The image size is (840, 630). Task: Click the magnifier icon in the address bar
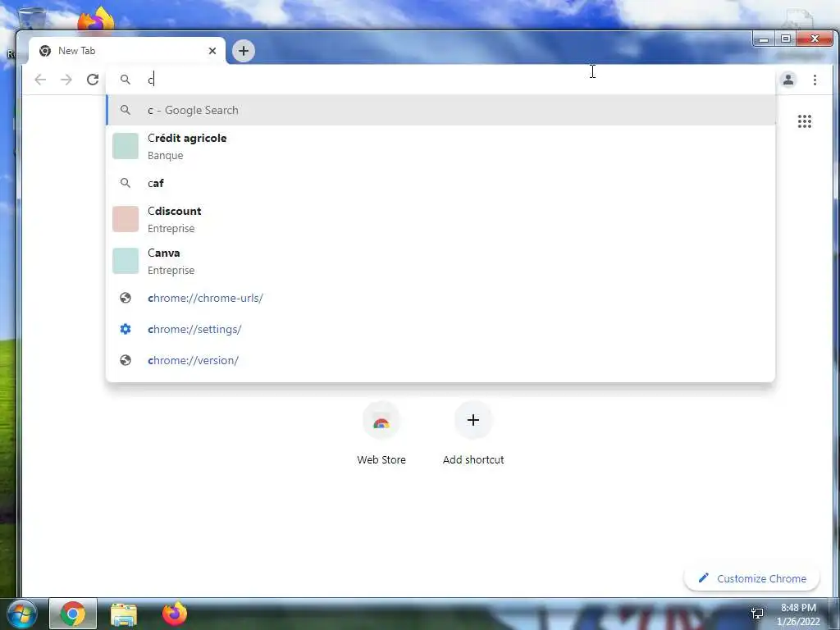click(126, 80)
